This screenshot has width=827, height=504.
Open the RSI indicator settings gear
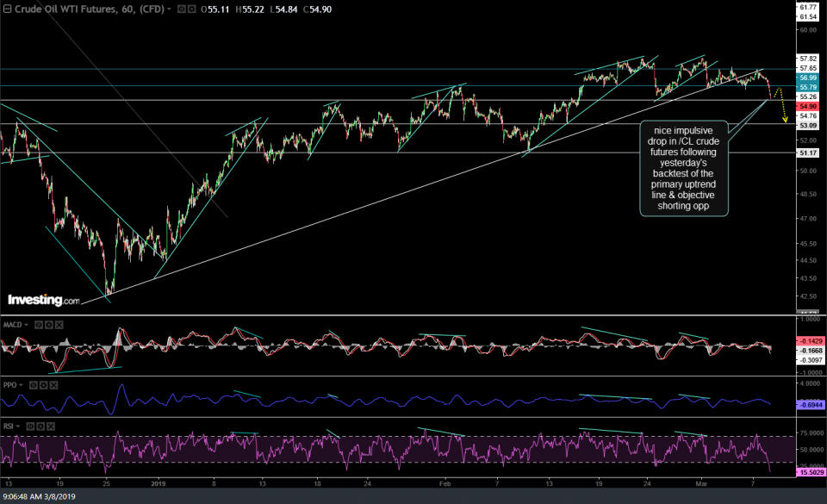pyautogui.click(x=40, y=425)
